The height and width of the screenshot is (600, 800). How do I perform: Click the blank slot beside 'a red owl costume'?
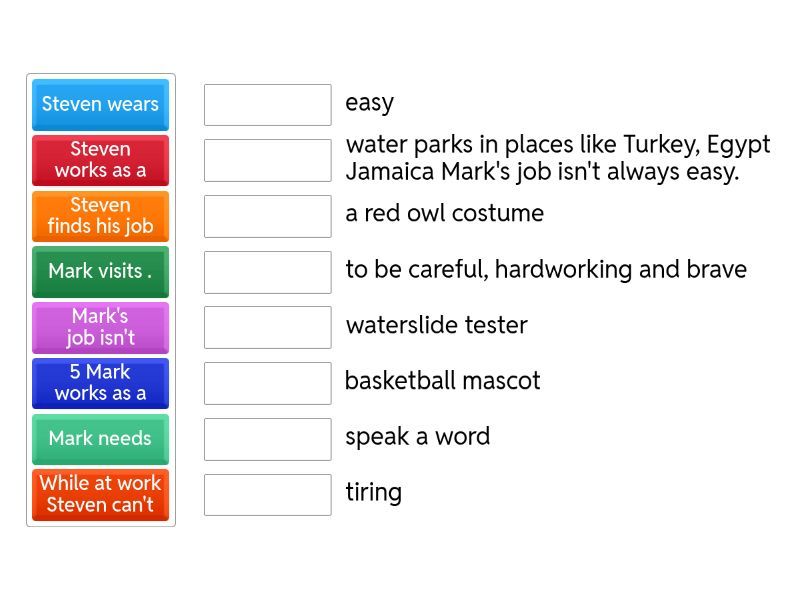(267, 216)
